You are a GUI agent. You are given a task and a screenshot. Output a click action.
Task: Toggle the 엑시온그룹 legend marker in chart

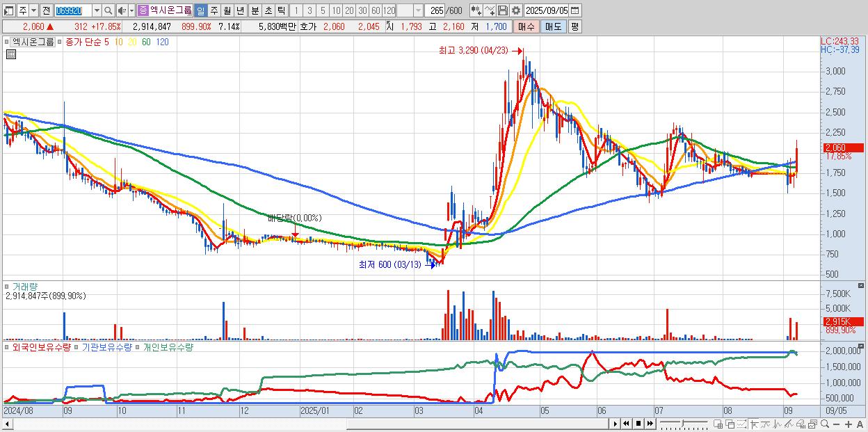pyautogui.click(x=7, y=42)
